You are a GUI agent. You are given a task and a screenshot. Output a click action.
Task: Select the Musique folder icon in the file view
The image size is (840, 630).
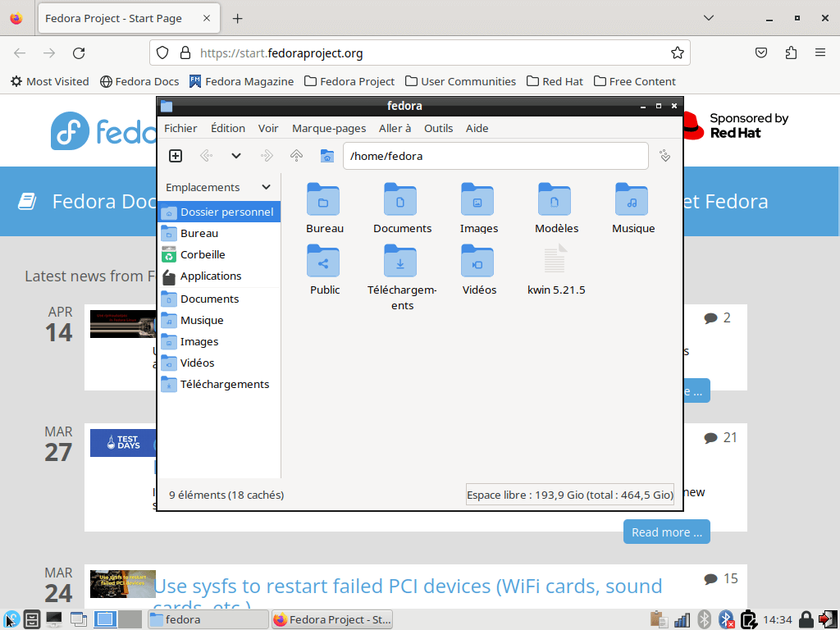click(x=632, y=199)
